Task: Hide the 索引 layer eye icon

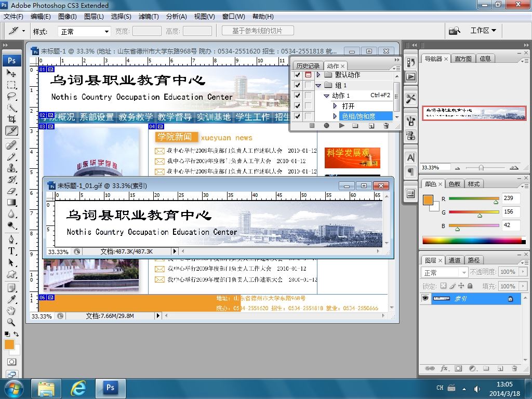Action: point(425,298)
